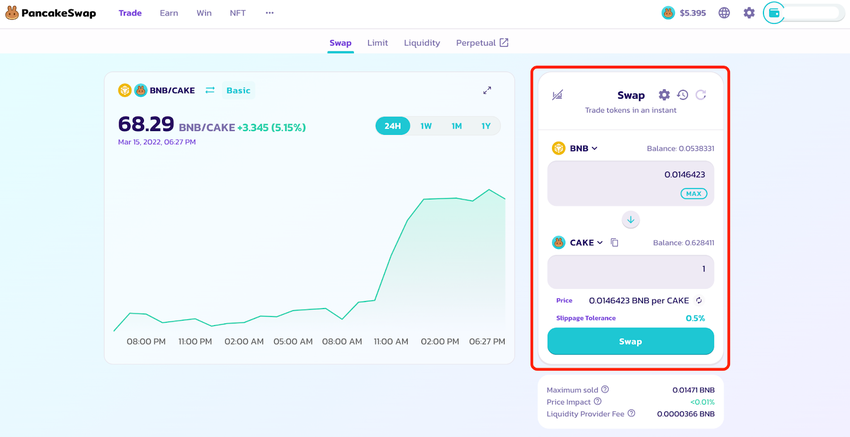Open the more options ellipsis menu
This screenshot has width=850, height=437.
(269, 13)
